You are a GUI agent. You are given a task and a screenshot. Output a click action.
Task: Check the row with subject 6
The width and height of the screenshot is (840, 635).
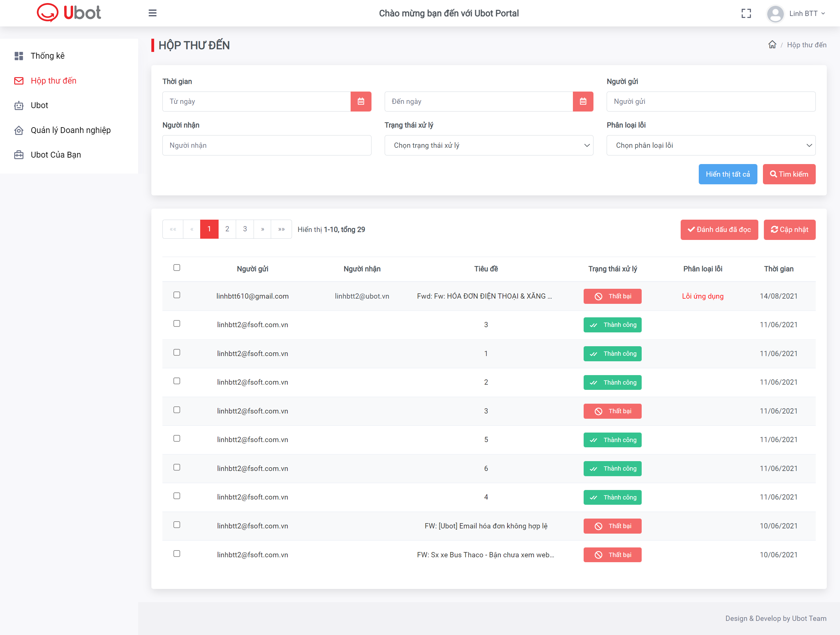[x=177, y=467]
